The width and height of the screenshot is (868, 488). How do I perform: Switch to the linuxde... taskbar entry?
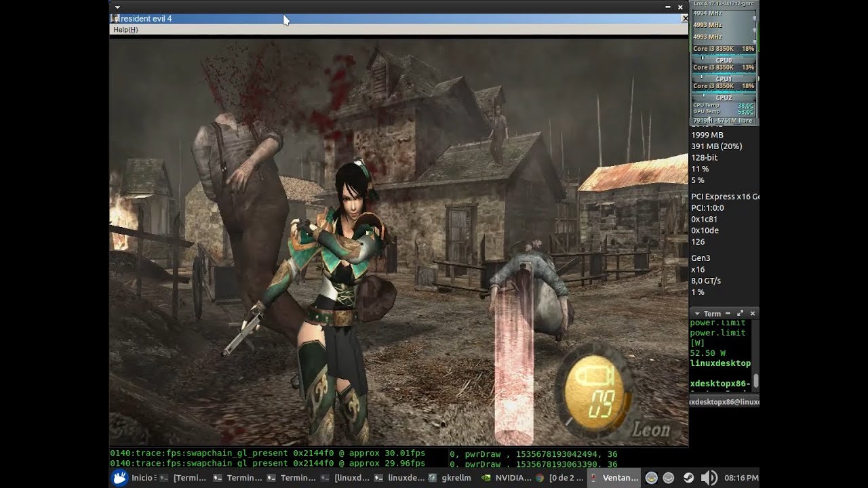click(x=398, y=478)
